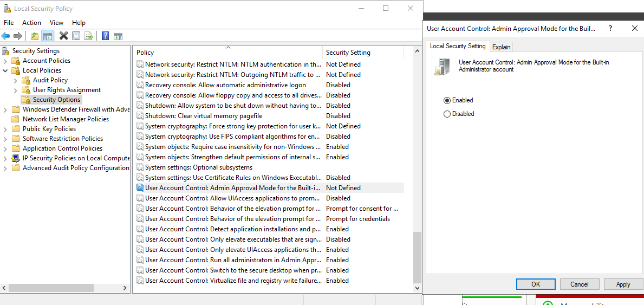
Task: Expand the Audit Policy node
Action: [x=16, y=80]
